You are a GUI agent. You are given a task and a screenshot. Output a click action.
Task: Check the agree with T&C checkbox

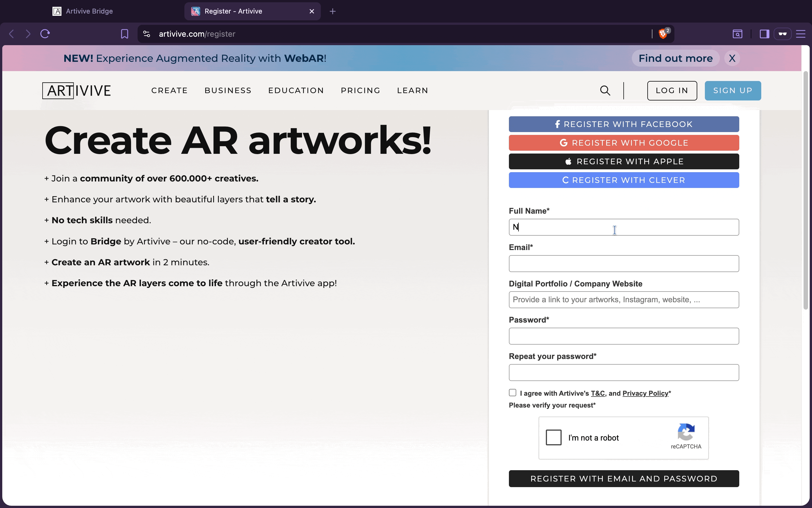[512, 392]
